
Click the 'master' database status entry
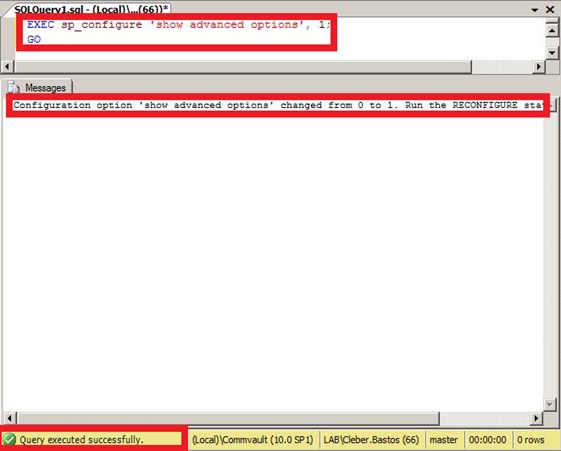click(444, 439)
